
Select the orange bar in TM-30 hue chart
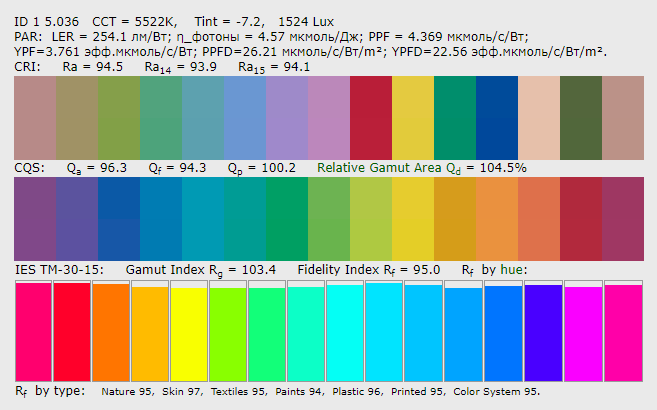[110, 331]
